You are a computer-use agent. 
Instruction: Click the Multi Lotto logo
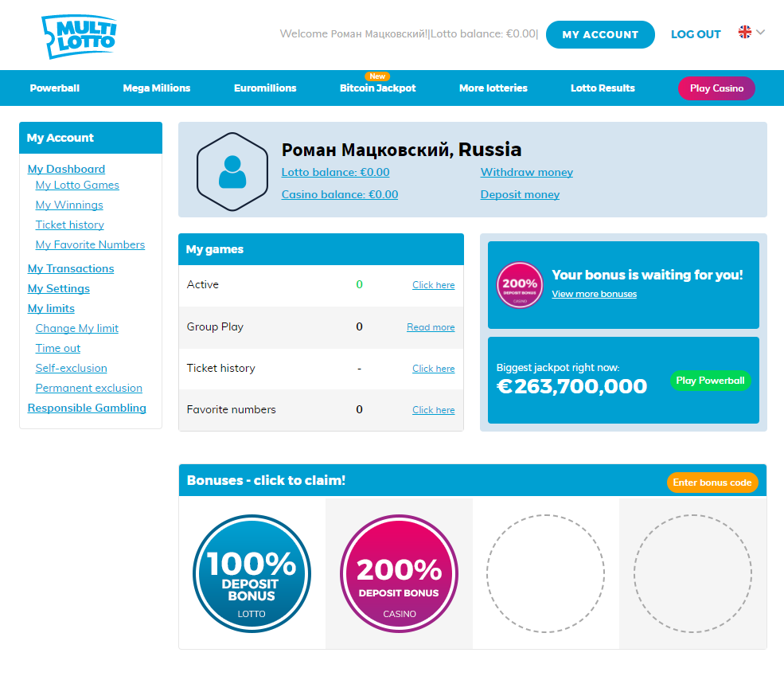[x=79, y=37]
